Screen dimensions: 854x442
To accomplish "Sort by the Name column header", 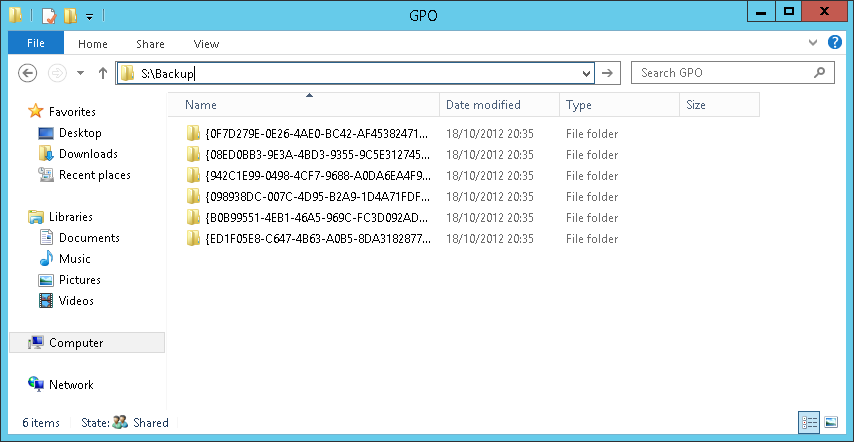I will [201, 105].
